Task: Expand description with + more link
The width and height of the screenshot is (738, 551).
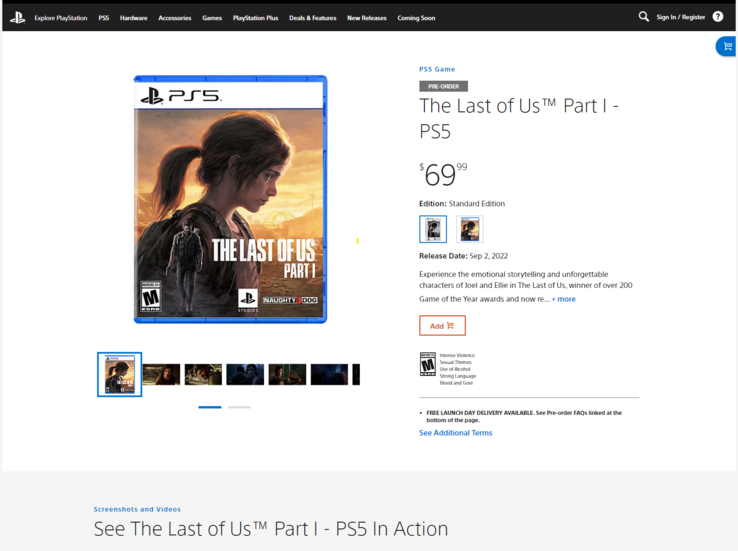Action: tap(563, 299)
